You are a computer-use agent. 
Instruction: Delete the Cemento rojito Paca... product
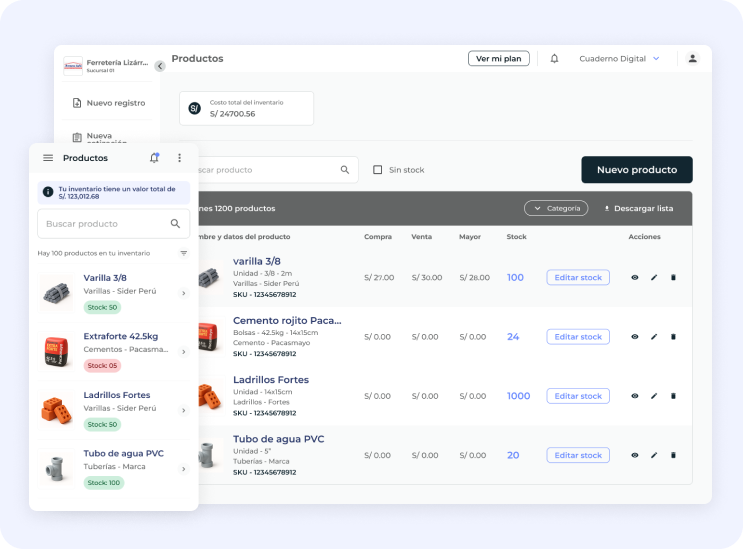click(673, 337)
